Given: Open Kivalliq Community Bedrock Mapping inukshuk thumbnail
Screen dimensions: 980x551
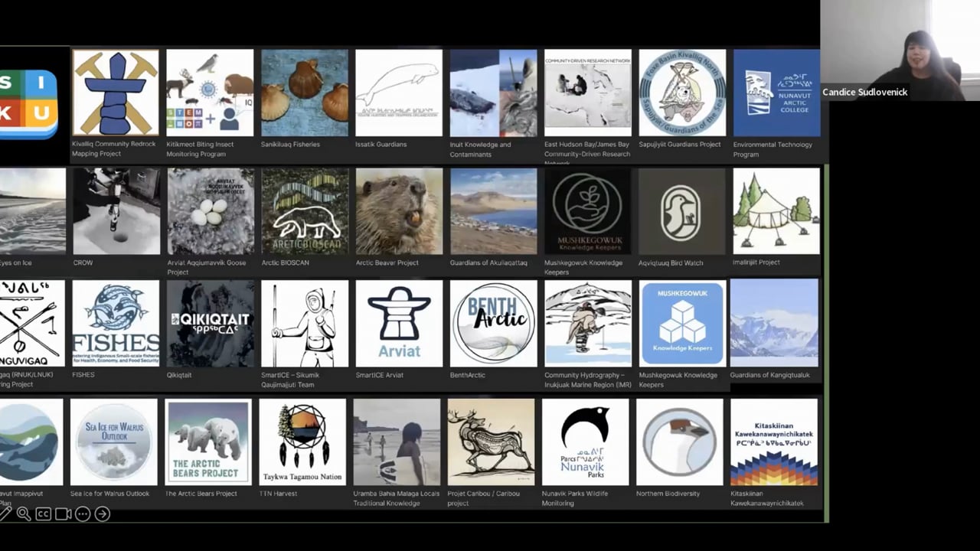Looking at the screenshot, I should coord(116,93).
